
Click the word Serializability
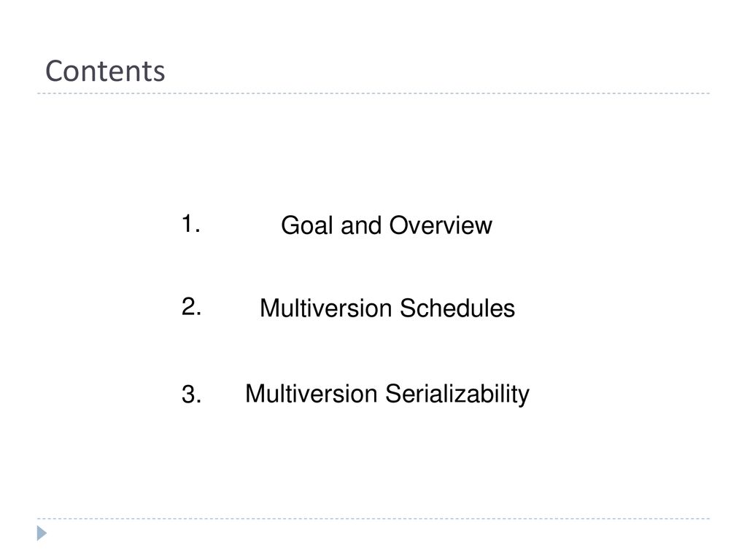click(x=457, y=394)
